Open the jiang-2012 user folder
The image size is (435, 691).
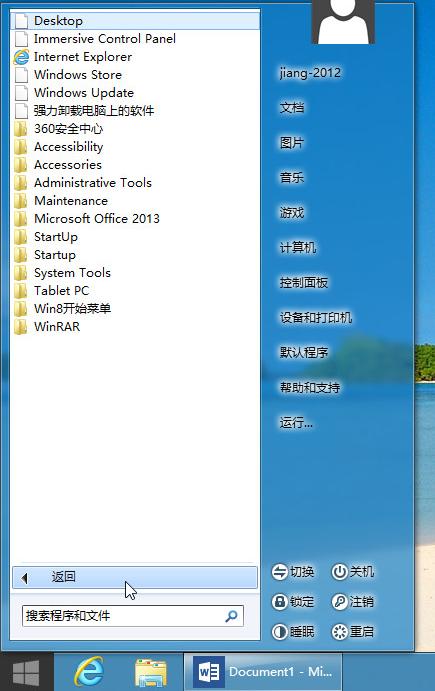[x=310, y=73]
